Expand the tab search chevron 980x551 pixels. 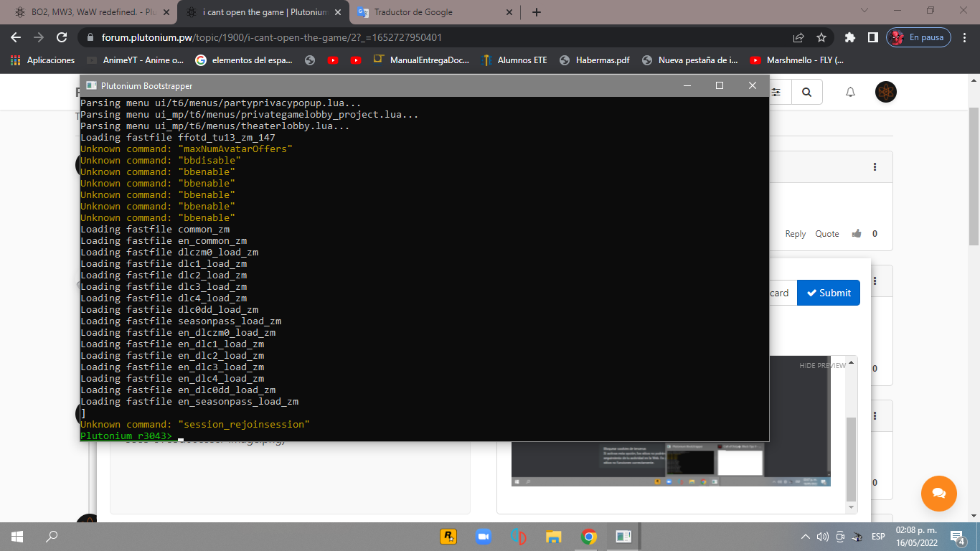click(864, 11)
